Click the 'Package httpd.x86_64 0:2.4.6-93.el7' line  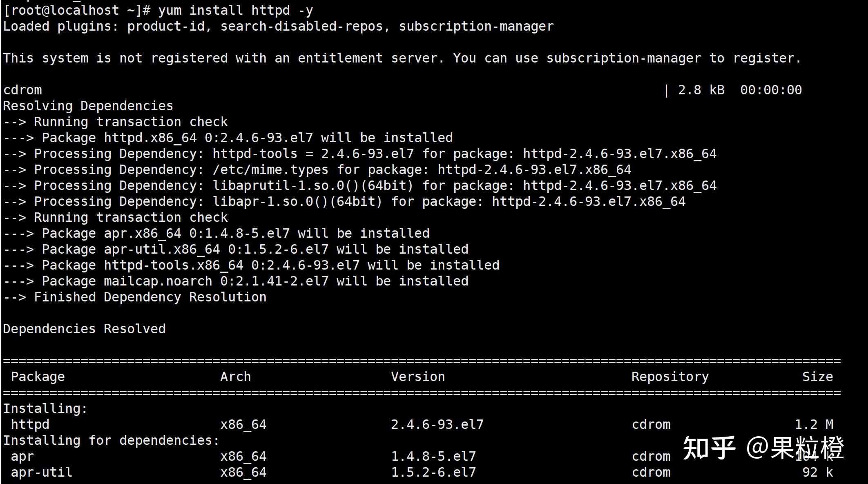click(x=228, y=138)
